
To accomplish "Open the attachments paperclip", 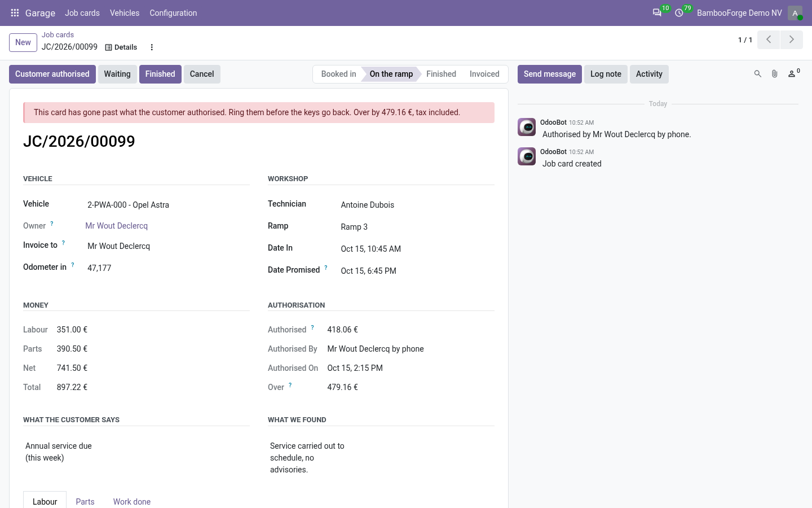I will [x=775, y=74].
